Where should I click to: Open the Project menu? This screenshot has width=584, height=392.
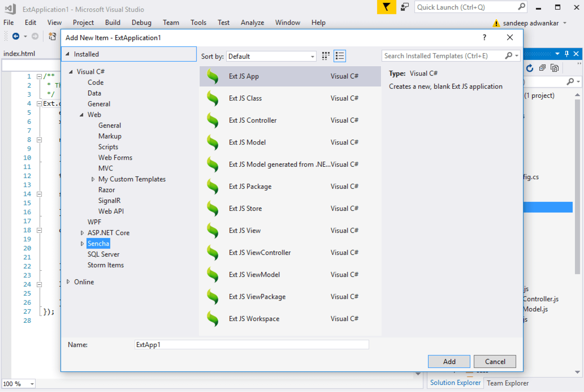click(83, 22)
